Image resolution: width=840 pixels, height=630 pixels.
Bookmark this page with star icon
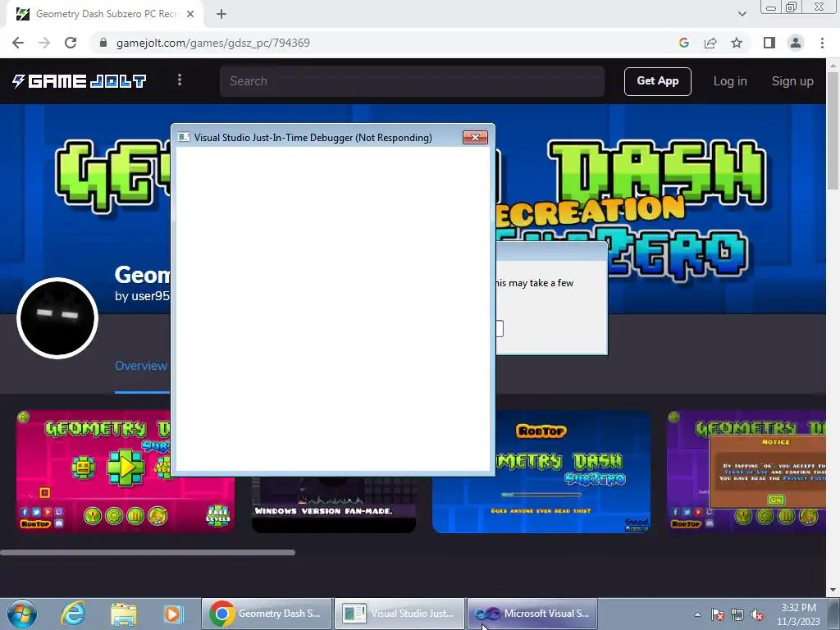(x=737, y=43)
